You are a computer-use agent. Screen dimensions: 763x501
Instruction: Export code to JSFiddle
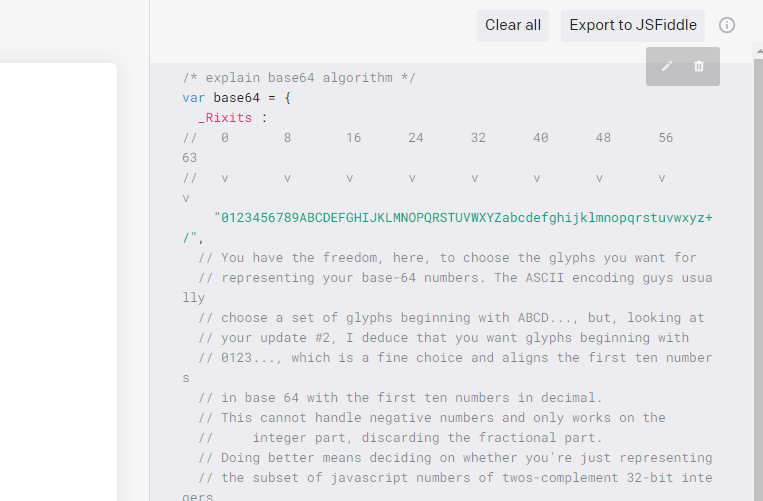[633, 26]
